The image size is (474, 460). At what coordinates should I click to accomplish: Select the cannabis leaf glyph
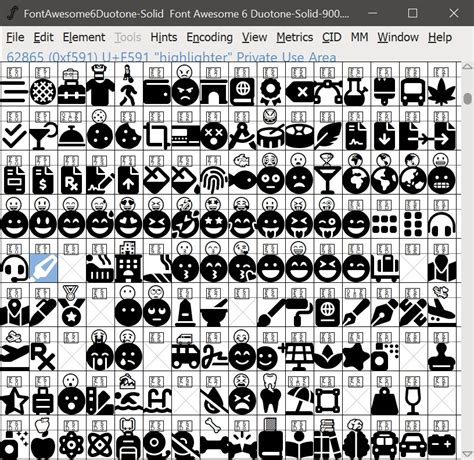pos(441,92)
